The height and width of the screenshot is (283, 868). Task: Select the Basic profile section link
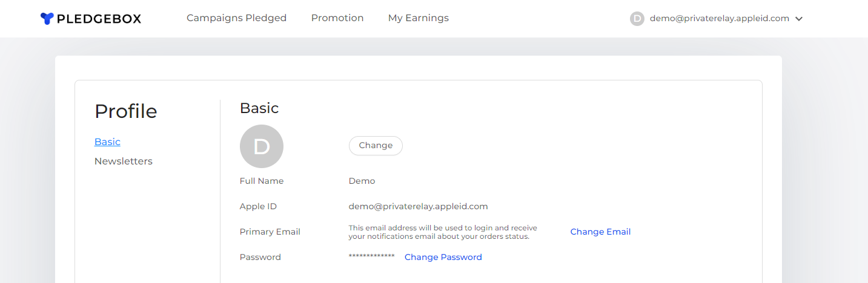point(107,142)
